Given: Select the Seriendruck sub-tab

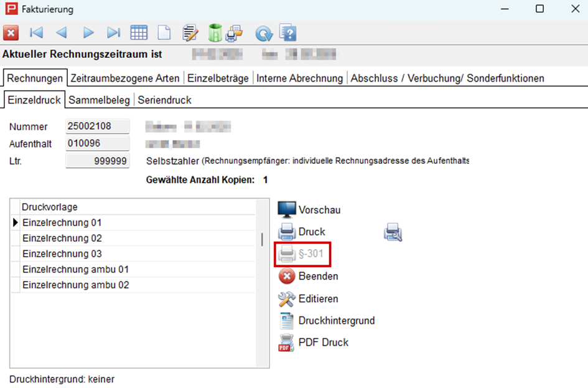Looking at the screenshot, I should 164,100.
